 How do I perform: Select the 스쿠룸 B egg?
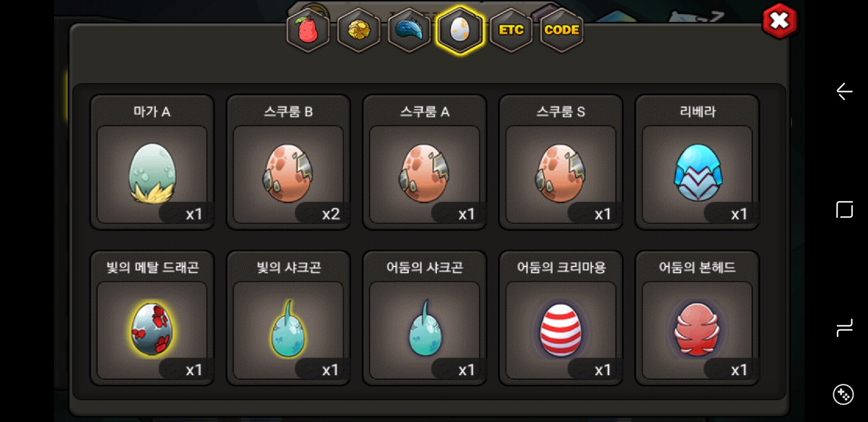[x=288, y=162]
